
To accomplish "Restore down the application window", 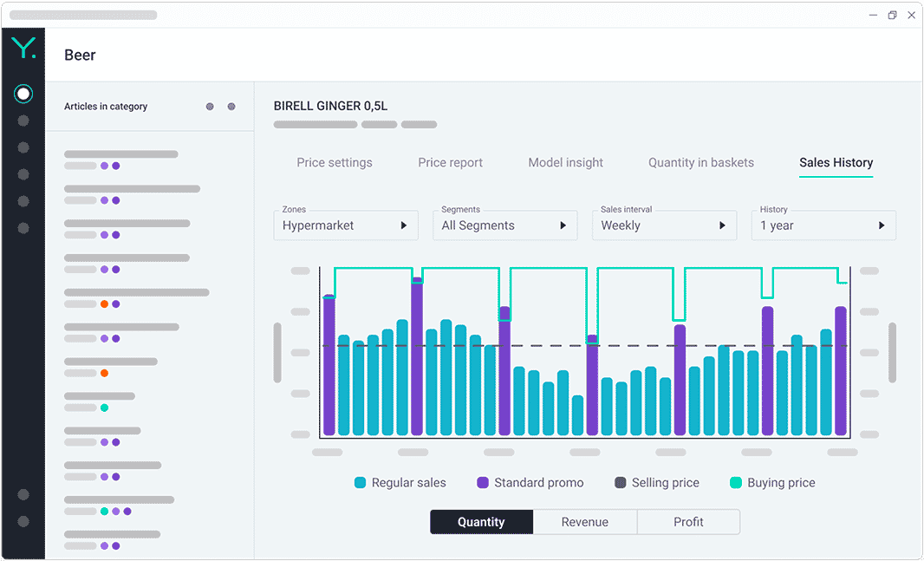I will [x=892, y=15].
